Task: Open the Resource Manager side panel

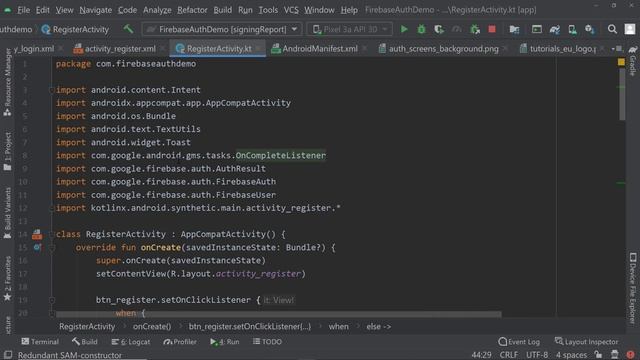Action: (7, 82)
